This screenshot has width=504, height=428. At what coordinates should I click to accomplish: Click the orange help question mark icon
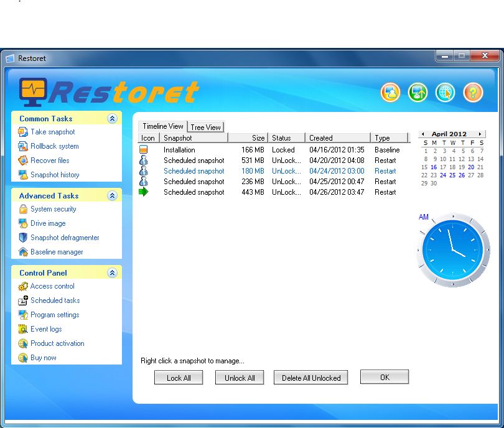(473, 93)
